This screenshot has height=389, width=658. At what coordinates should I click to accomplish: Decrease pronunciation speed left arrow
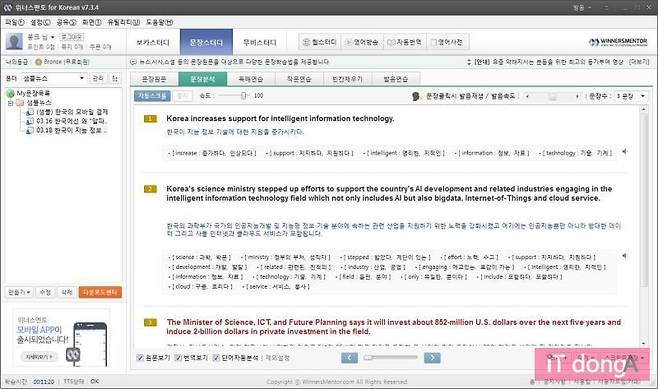click(x=527, y=96)
